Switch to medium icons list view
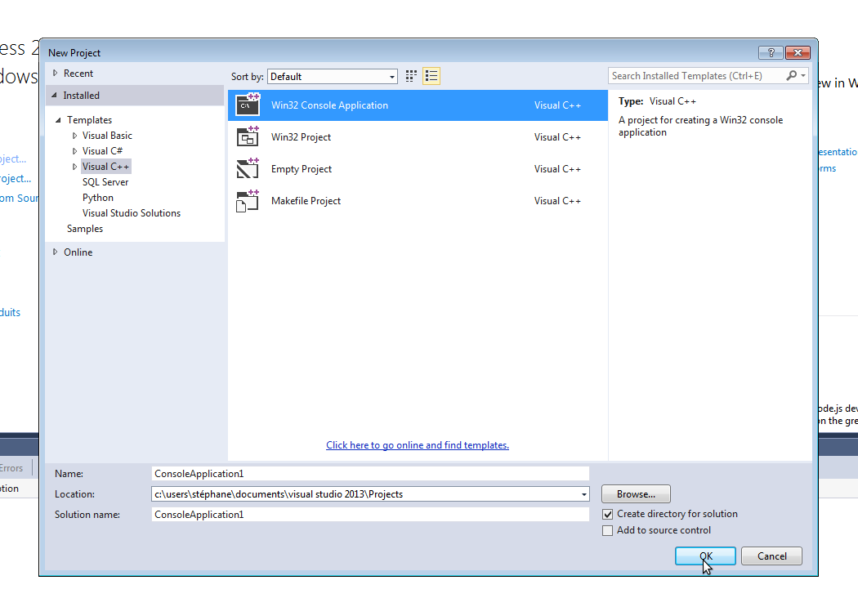The height and width of the screenshot is (616, 858). (431, 76)
